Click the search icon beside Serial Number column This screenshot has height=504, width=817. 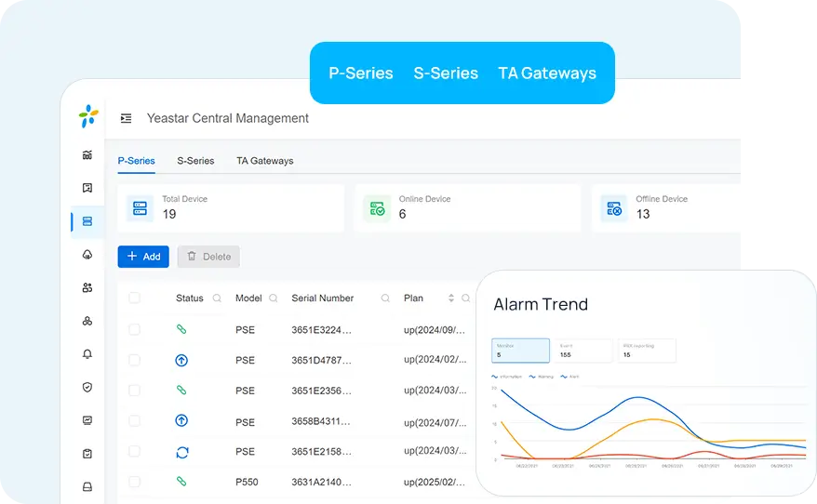385,298
